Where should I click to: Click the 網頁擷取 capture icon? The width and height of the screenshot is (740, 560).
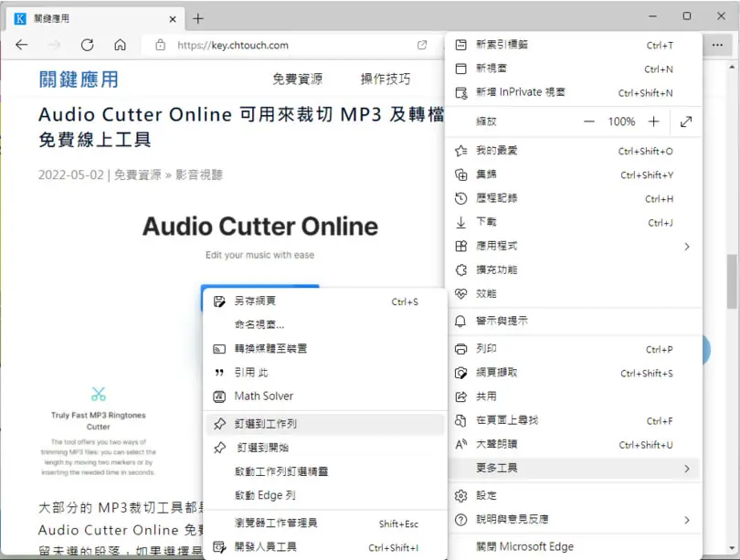(x=460, y=373)
